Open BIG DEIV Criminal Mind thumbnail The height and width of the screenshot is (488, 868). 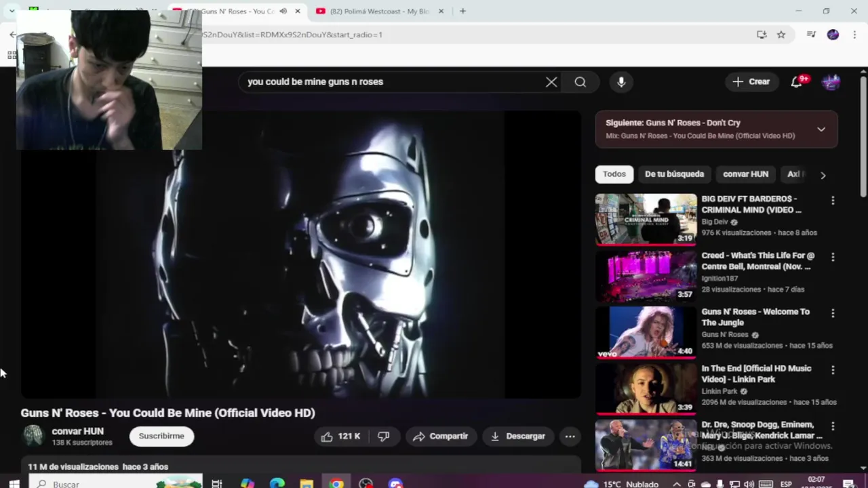pos(646,219)
